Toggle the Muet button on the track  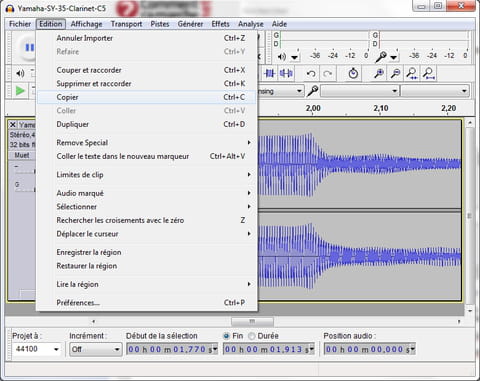[22, 155]
